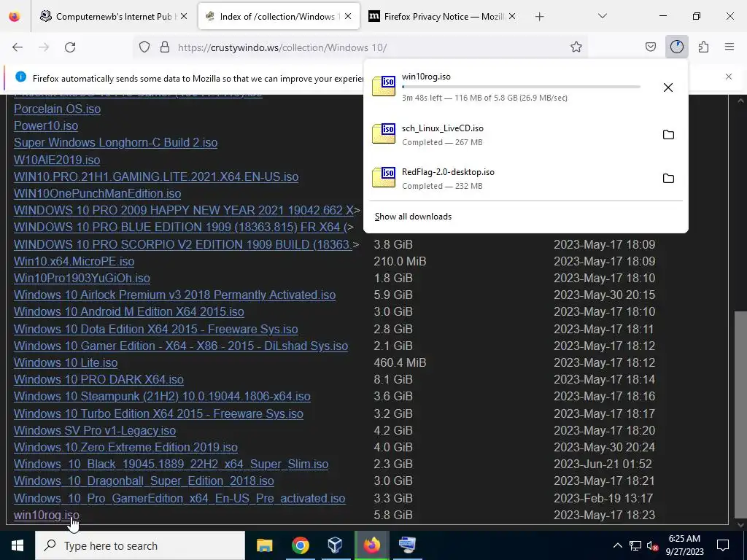Image resolution: width=747 pixels, height=560 pixels.
Task: Open VirtualBox cube icon on taskbar
Action: click(336, 545)
